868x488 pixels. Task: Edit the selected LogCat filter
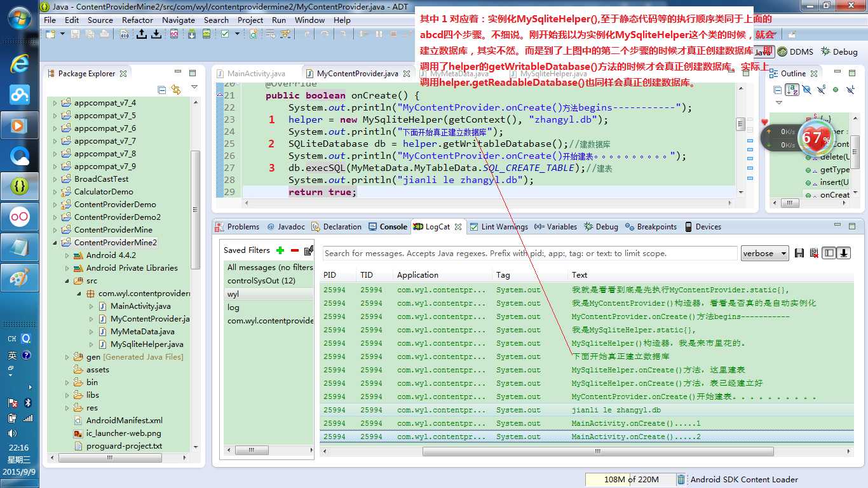(x=309, y=250)
